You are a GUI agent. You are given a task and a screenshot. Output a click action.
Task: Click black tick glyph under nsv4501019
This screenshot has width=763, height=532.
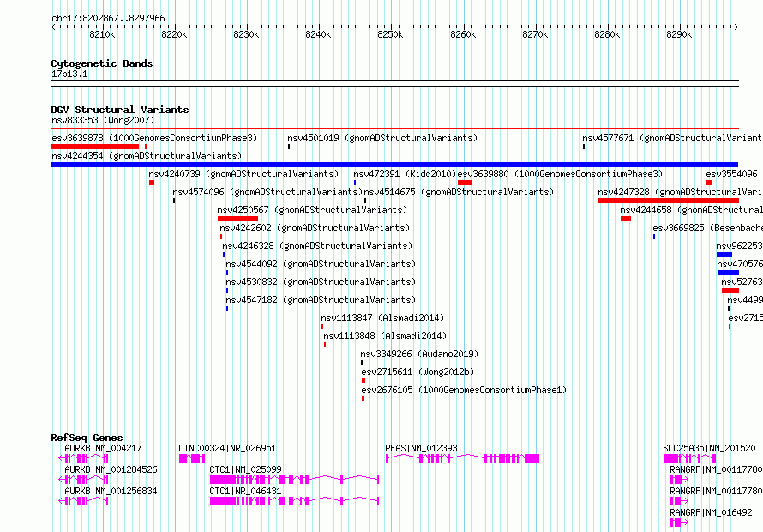click(289, 146)
